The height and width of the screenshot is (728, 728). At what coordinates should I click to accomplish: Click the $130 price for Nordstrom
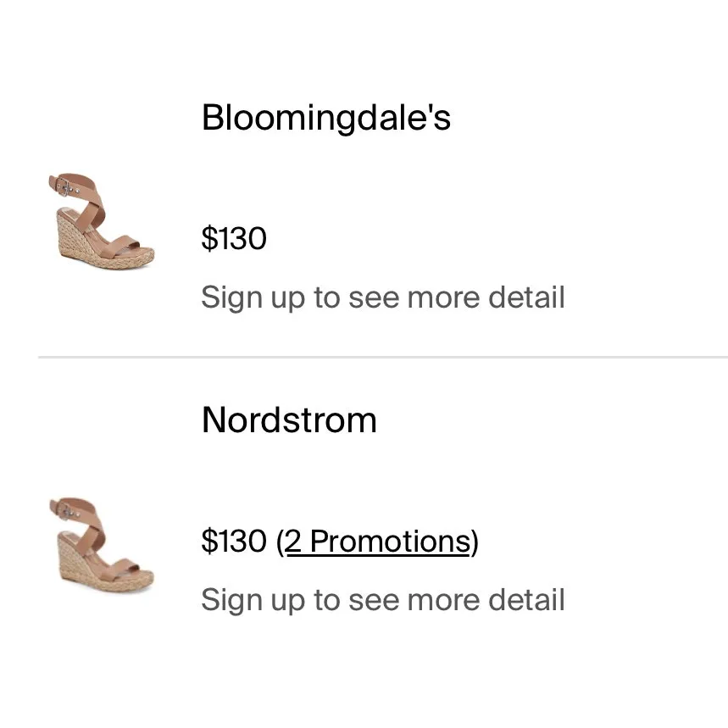[x=234, y=541]
